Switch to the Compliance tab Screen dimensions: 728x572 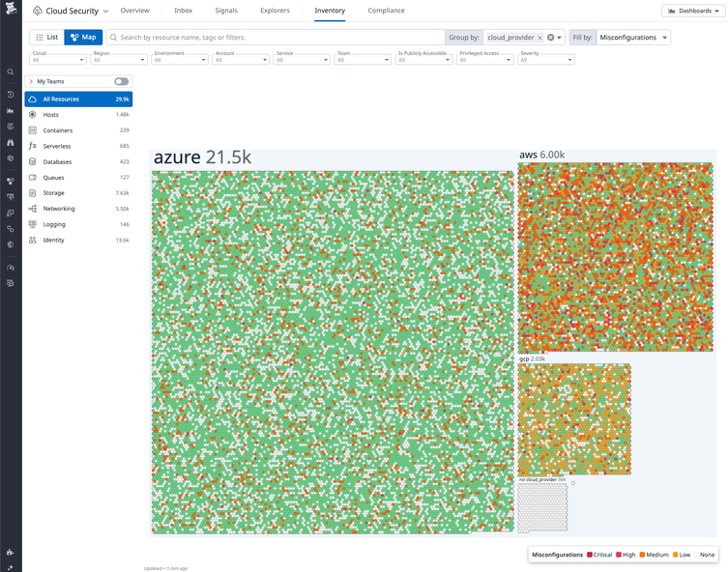[x=386, y=11]
